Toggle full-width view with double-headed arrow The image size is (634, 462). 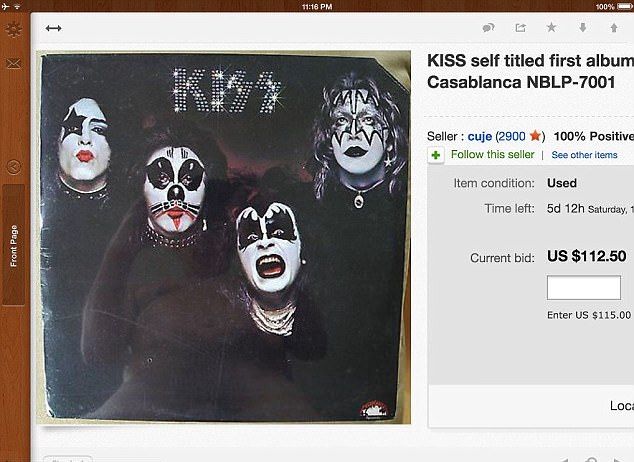click(53, 28)
